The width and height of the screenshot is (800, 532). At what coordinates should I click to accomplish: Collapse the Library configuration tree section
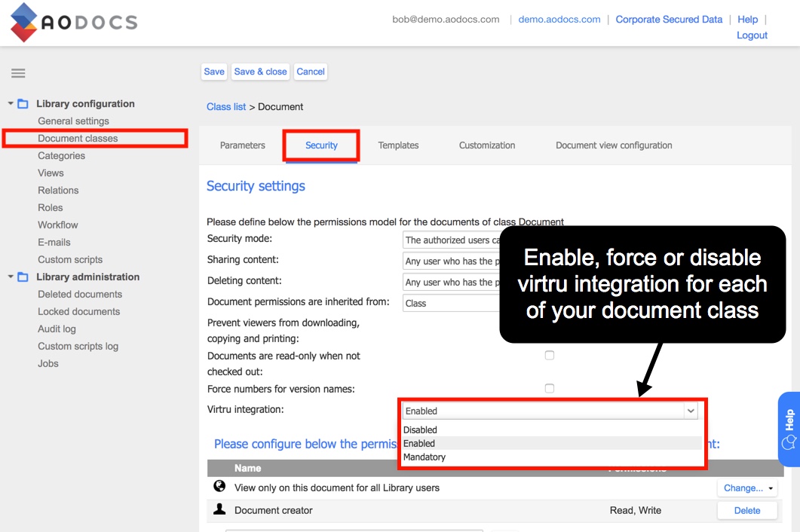[x=11, y=103]
